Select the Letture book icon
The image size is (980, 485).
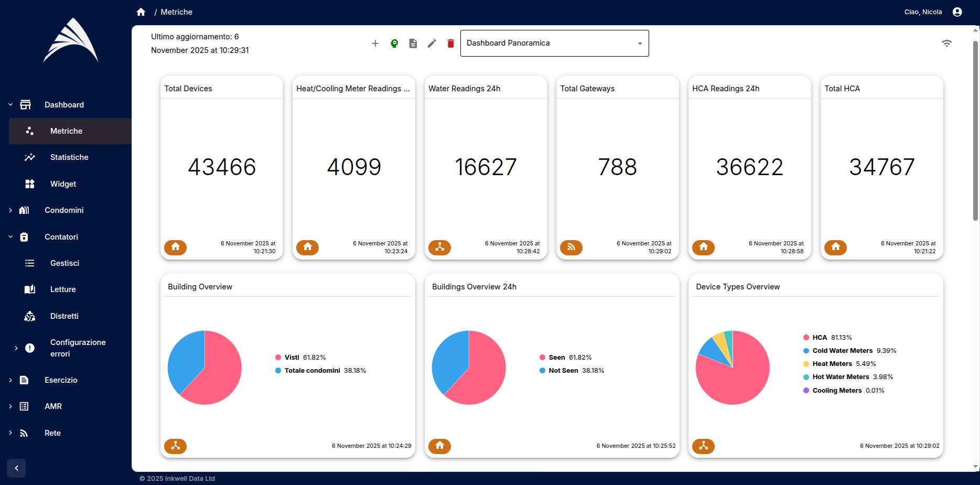pos(29,289)
